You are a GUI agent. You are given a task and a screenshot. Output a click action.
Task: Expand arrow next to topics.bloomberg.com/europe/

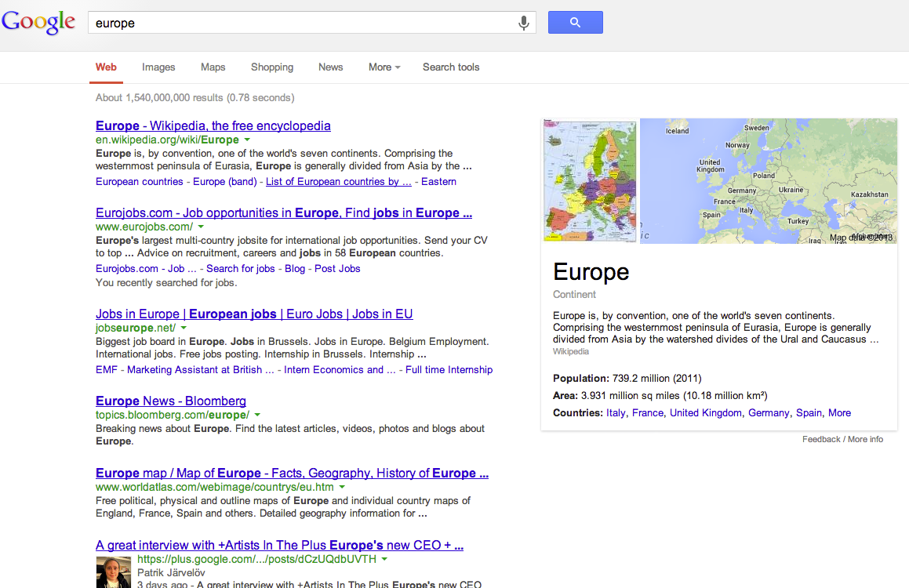pos(257,416)
